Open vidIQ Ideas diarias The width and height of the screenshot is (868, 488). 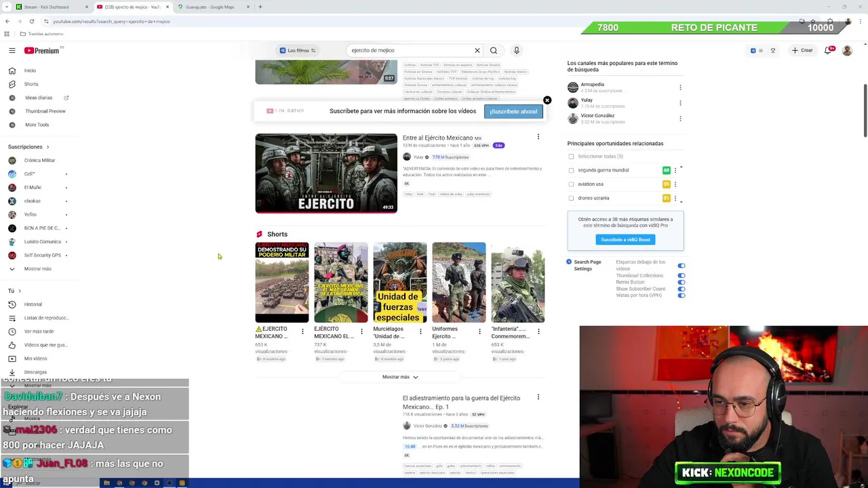point(38,98)
